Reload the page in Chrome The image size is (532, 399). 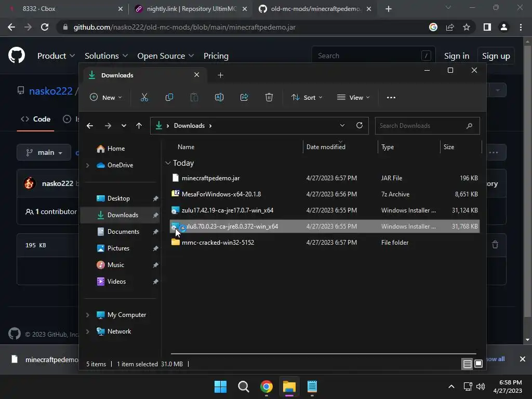point(45,27)
